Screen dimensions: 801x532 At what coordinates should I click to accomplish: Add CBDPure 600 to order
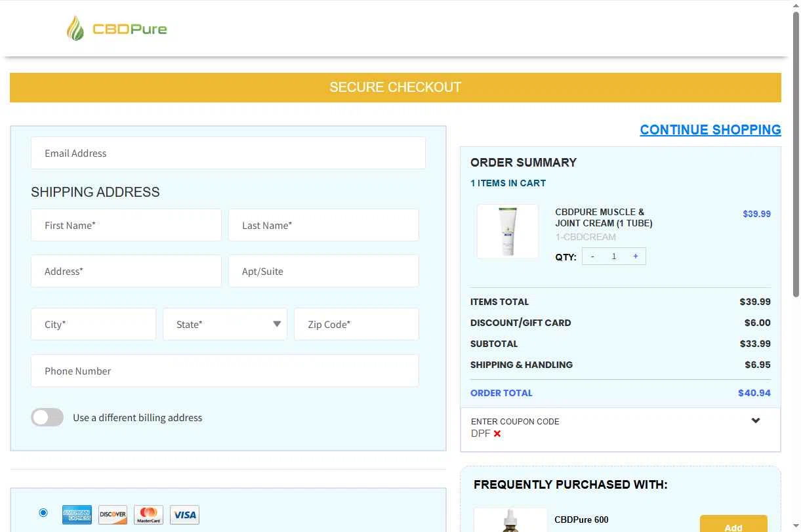[733, 524]
